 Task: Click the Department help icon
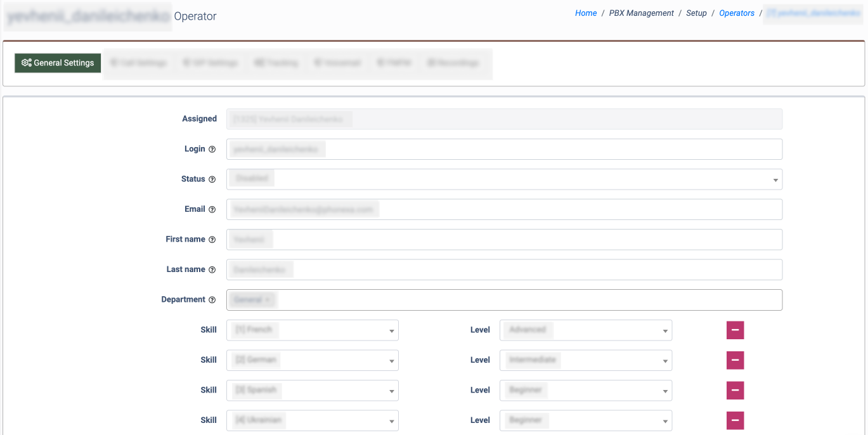pyautogui.click(x=212, y=300)
